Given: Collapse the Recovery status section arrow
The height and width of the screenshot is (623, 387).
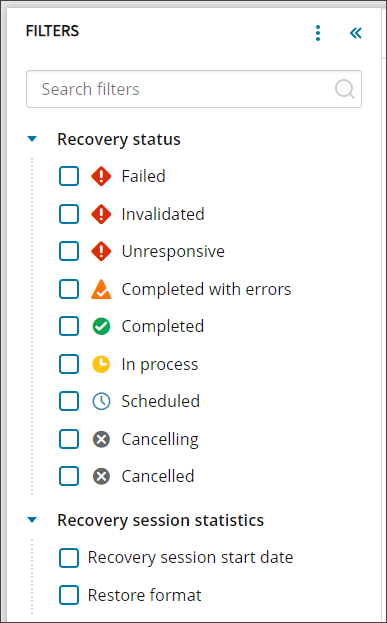Looking at the screenshot, I should (x=32, y=139).
